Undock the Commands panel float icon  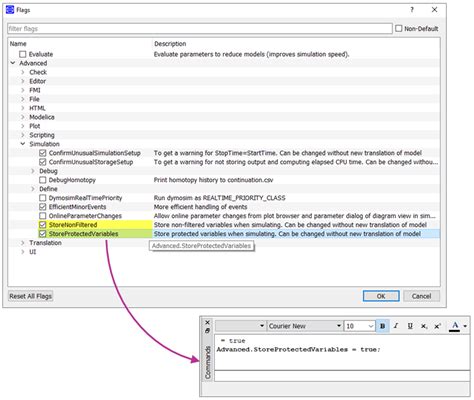[207, 331]
